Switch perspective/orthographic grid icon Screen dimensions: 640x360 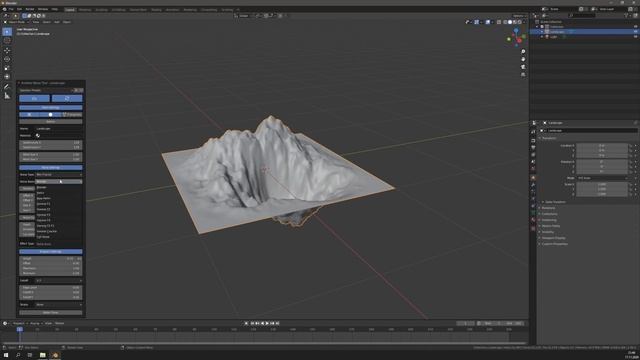pos(523,75)
